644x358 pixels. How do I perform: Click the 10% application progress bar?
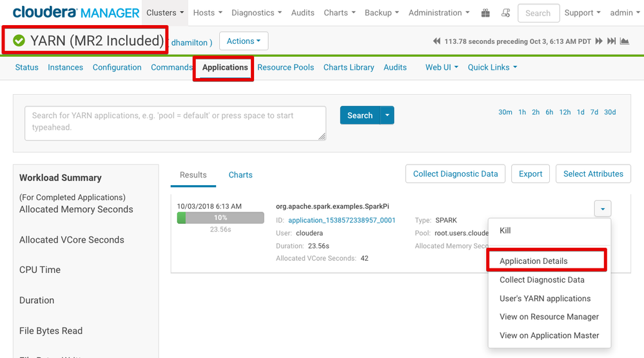pos(220,218)
